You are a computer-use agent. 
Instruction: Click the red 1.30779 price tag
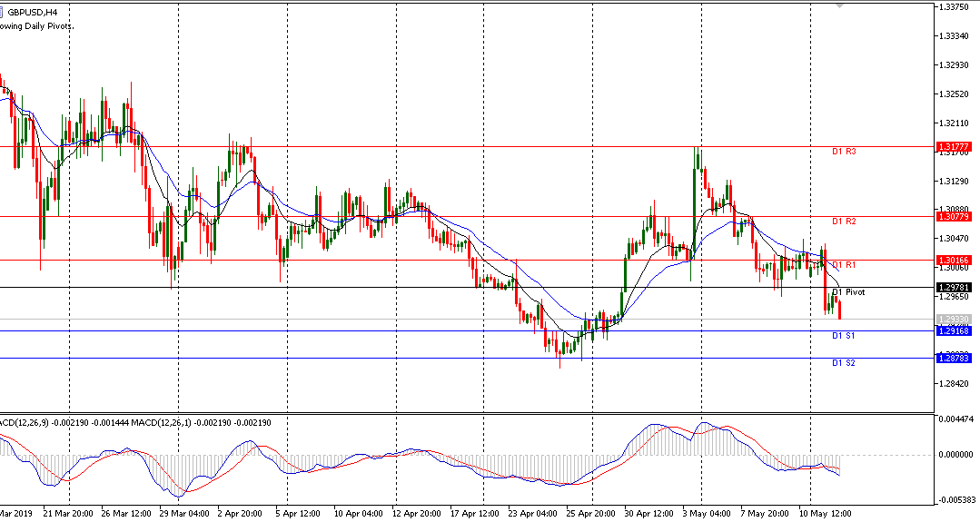953,217
